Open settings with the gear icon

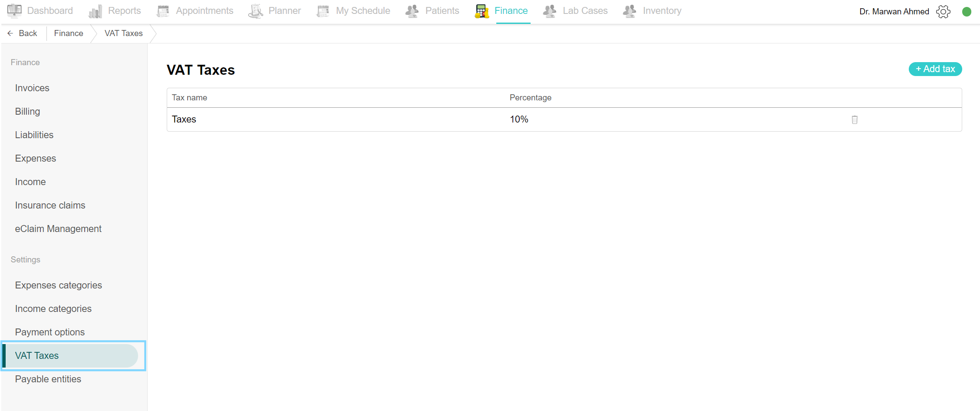tap(943, 11)
